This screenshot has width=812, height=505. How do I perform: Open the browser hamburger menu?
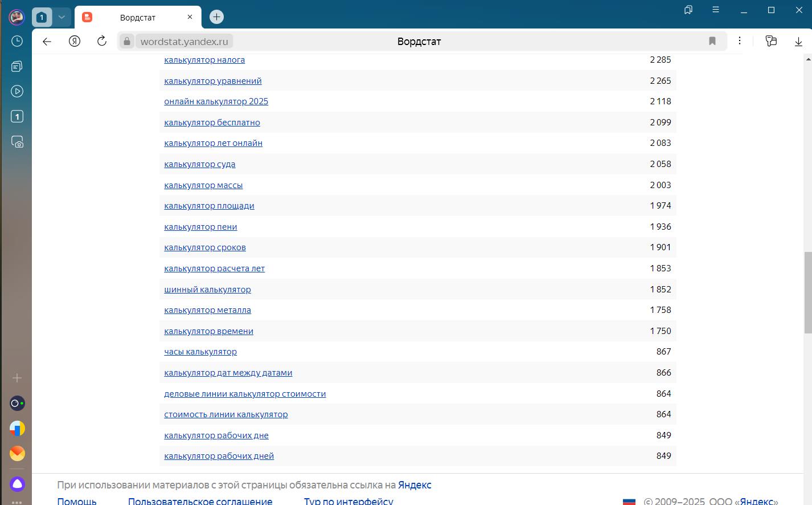click(716, 10)
